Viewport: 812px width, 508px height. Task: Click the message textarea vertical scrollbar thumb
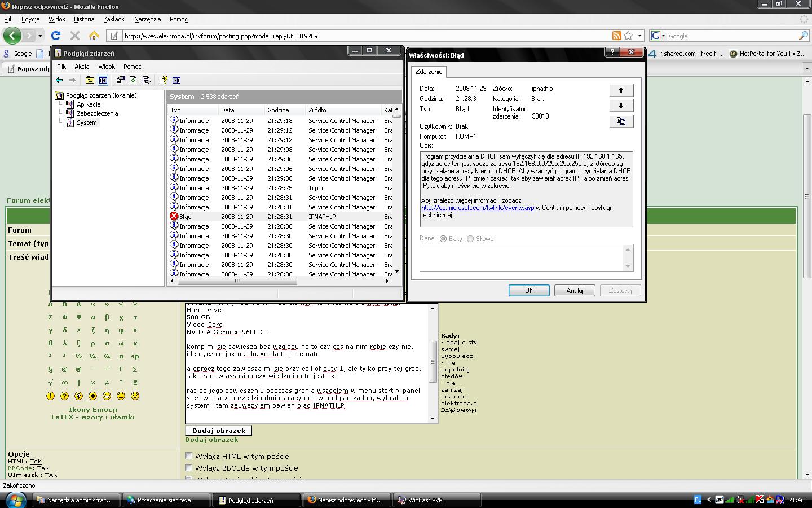(433, 361)
